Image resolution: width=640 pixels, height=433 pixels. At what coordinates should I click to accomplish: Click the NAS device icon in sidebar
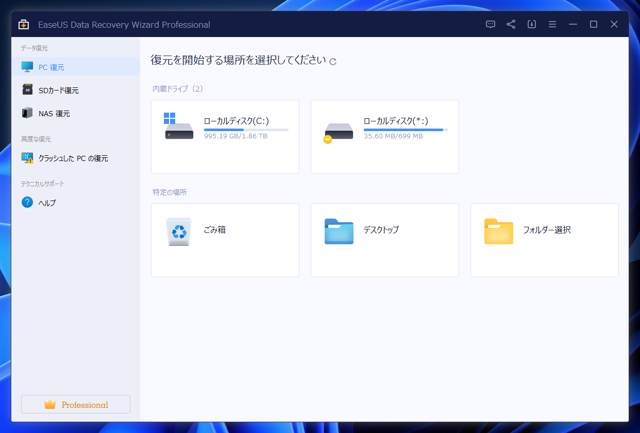(x=27, y=113)
